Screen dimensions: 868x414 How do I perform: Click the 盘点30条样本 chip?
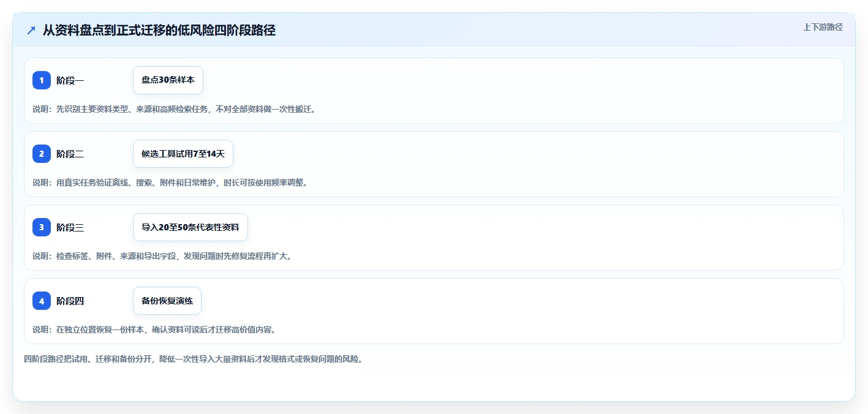point(168,80)
